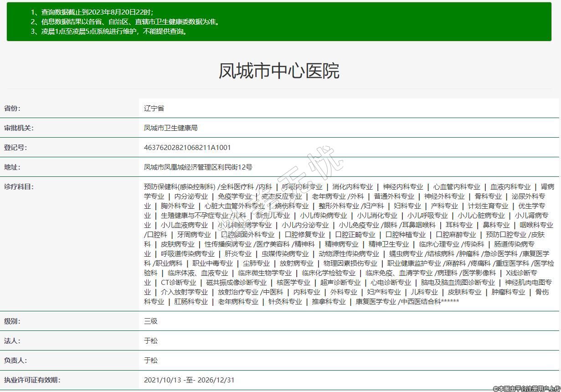Screen dimensions: 561x392
Task: Click the 执业许可证有效期 label
Action: (32, 380)
